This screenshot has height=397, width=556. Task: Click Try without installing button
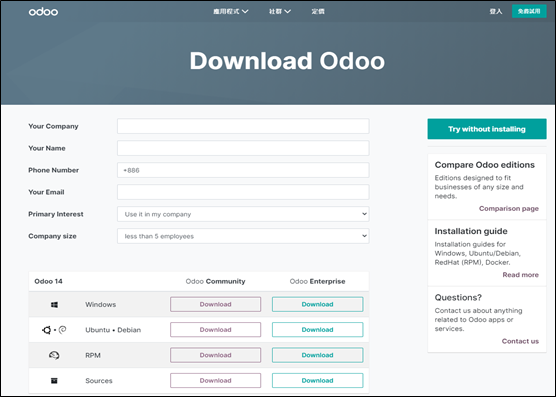[x=487, y=129]
